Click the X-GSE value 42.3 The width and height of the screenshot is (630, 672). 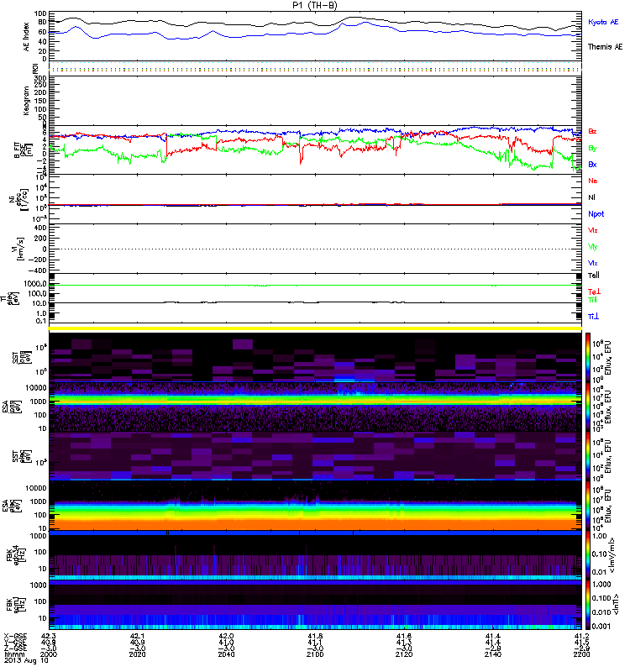(x=49, y=636)
